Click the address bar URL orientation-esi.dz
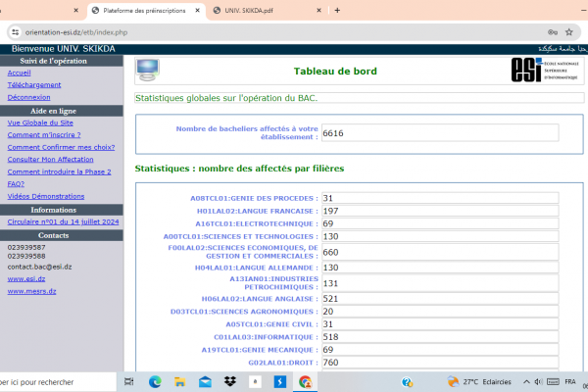This screenshot has width=588, height=392. pyautogui.click(x=76, y=32)
